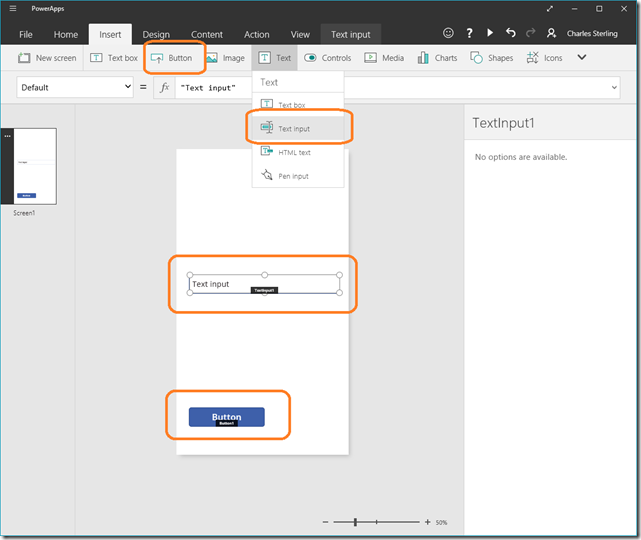Expand the formula bar chevron

[x=613, y=88]
